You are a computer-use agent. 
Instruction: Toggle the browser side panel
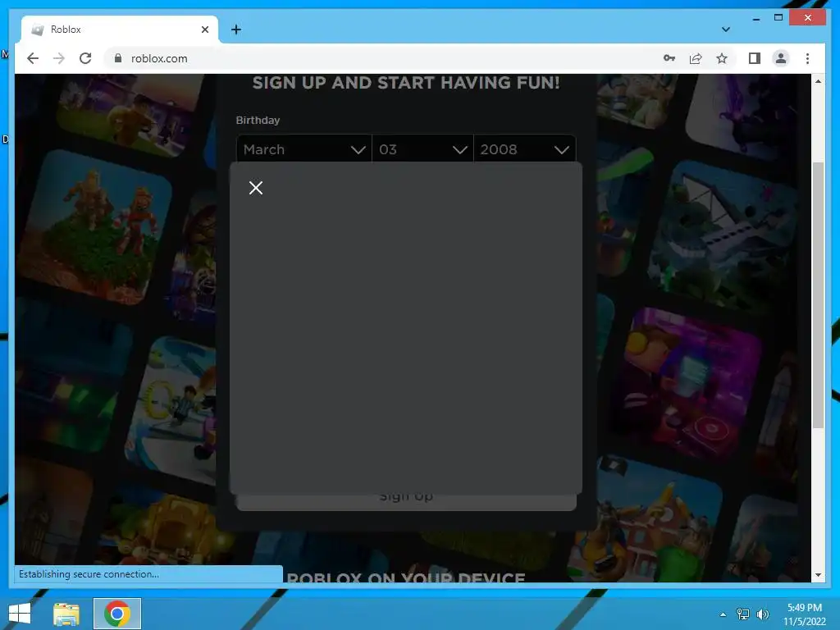755,58
